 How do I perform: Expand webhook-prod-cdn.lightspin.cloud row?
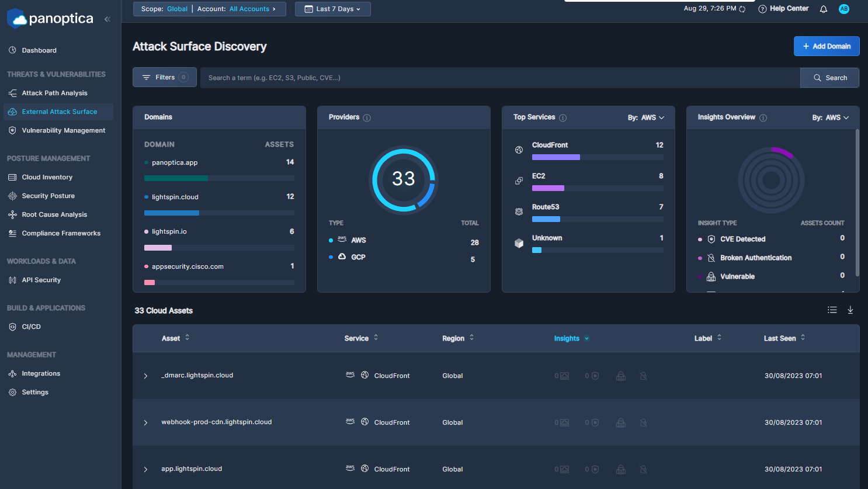146,422
